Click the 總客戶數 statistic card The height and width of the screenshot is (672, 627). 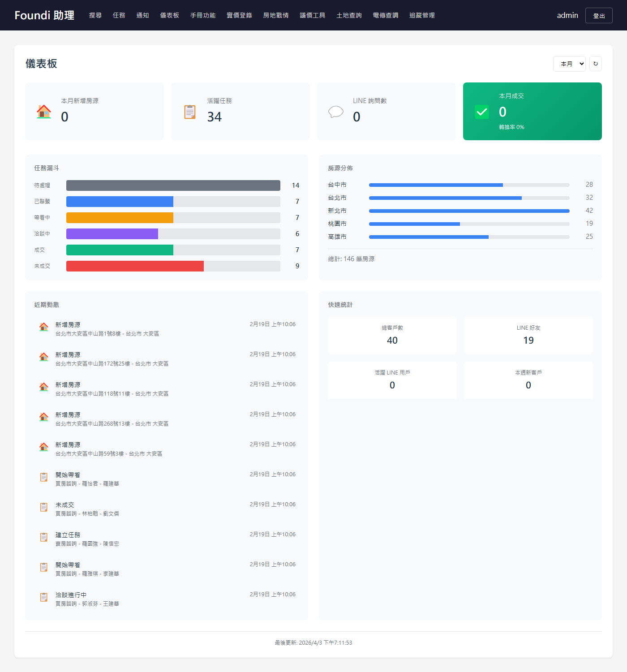392,336
